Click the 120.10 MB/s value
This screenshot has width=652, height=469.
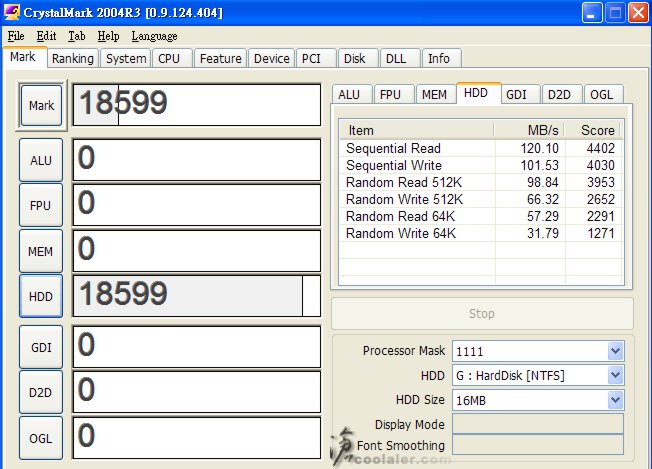click(x=539, y=148)
